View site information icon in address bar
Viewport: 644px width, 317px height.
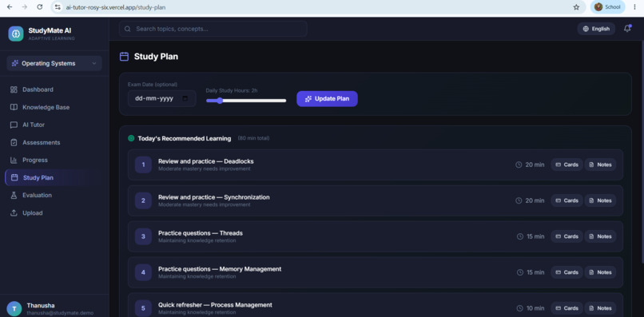coord(58,7)
